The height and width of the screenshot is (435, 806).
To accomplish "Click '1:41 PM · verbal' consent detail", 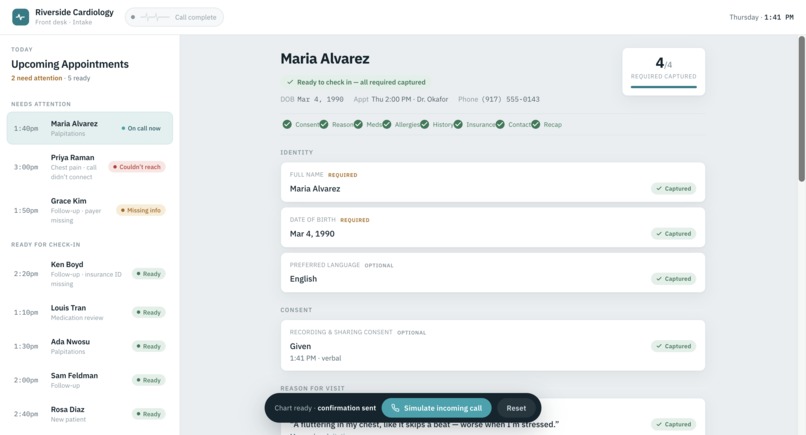I will coord(315,358).
